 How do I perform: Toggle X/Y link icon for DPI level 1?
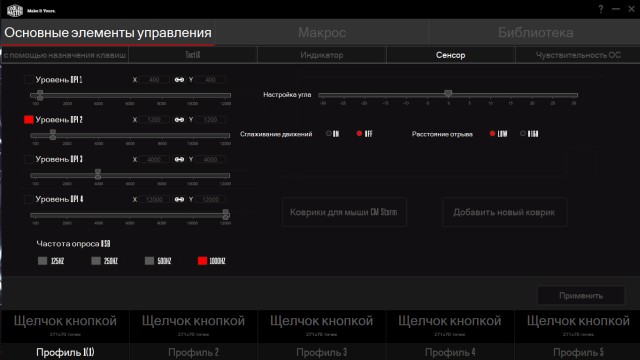click(x=179, y=80)
